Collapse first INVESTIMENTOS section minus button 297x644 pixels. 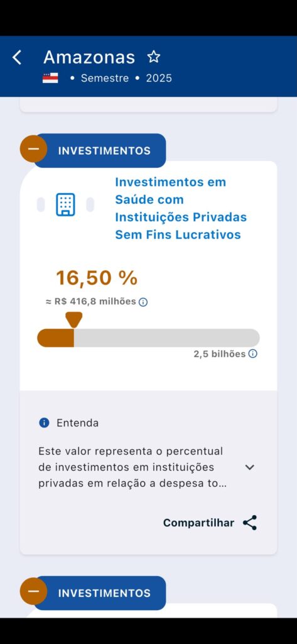[x=34, y=148]
